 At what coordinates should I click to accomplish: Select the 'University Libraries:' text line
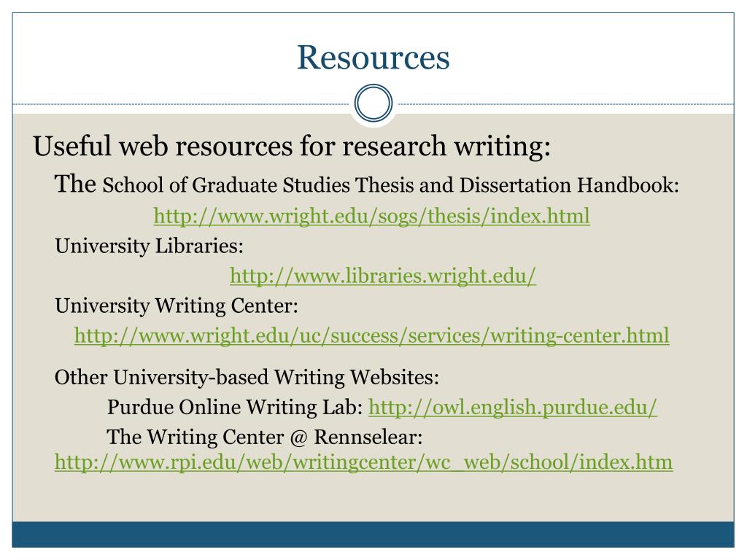pyautogui.click(x=149, y=246)
